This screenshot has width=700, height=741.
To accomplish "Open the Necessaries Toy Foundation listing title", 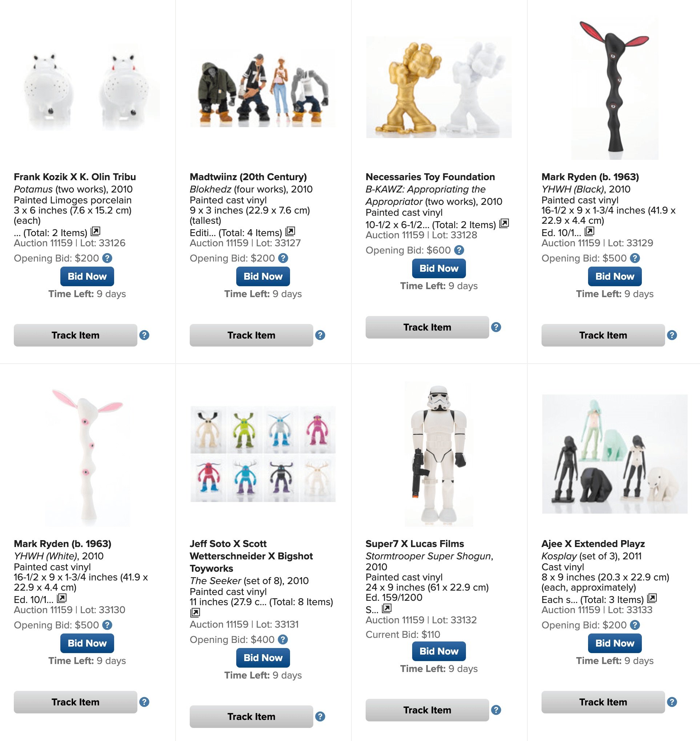I will tap(430, 177).
